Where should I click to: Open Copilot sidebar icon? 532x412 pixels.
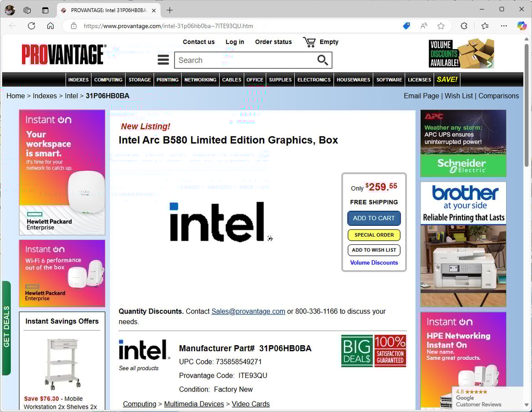(x=522, y=26)
